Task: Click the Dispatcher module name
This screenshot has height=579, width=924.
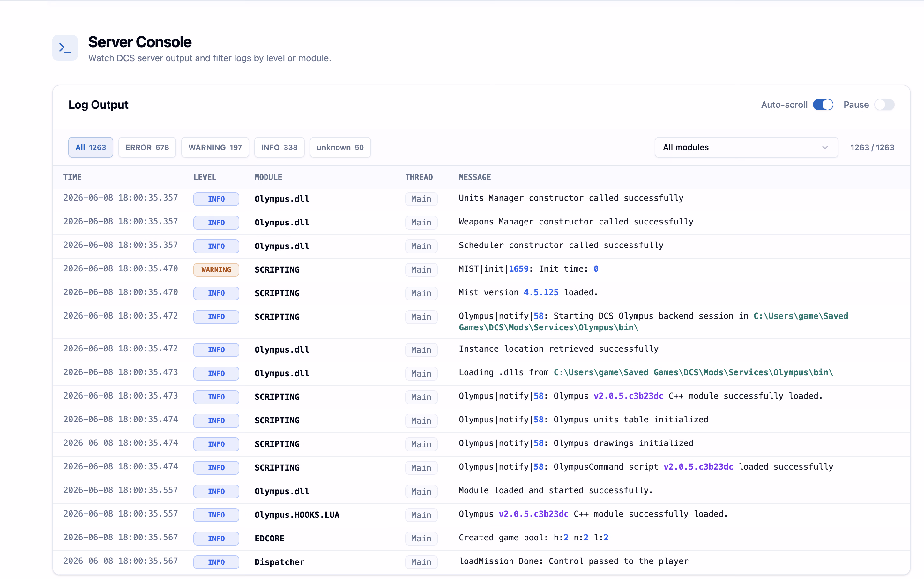Action: (x=279, y=562)
